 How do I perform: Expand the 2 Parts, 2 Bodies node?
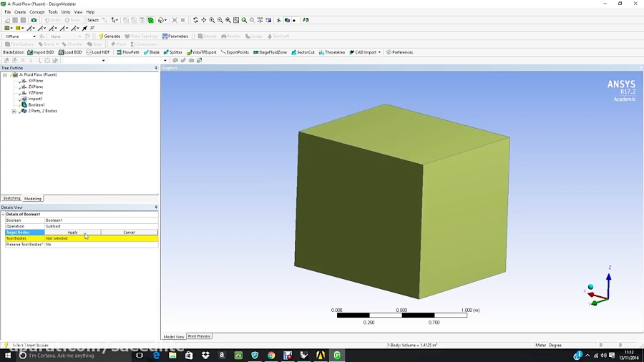(14, 111)
